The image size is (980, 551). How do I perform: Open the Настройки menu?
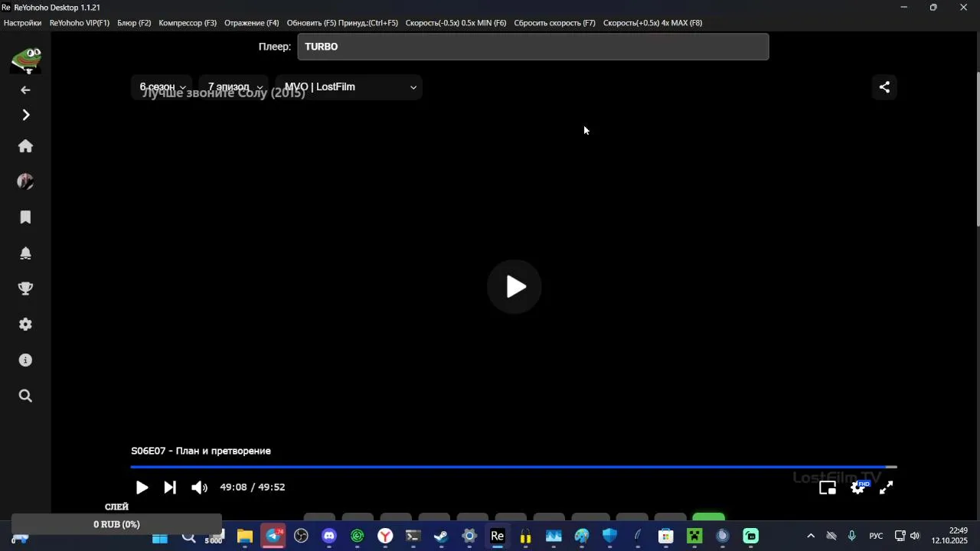point(22,23)
